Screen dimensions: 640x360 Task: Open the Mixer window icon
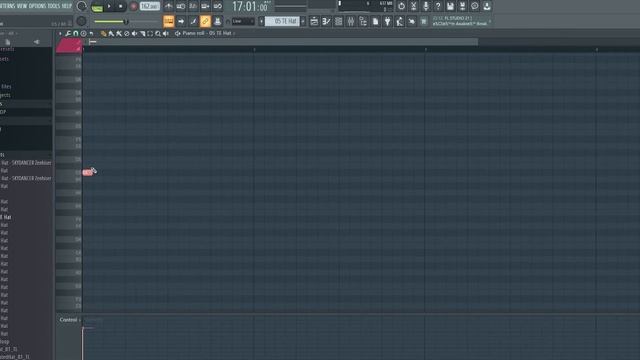(351, 21)
